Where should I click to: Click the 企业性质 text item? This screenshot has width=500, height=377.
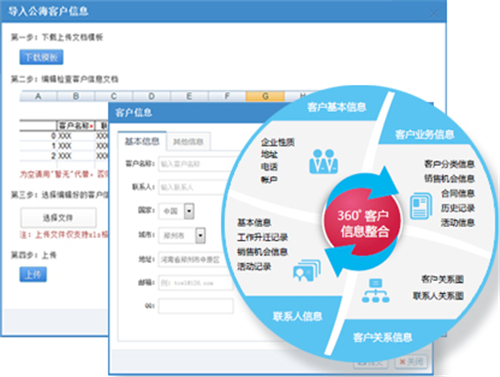277,142
